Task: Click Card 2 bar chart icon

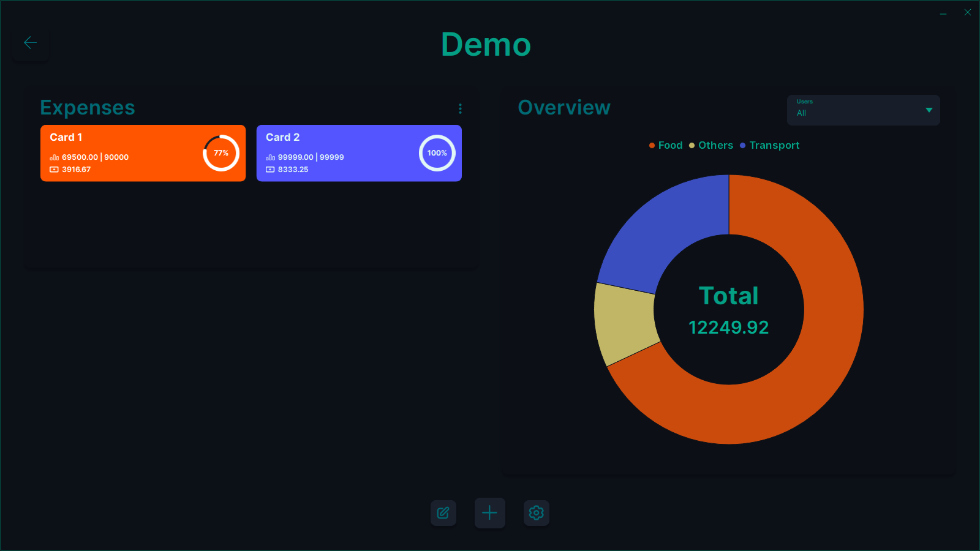Action: click(x=270, y=157)
